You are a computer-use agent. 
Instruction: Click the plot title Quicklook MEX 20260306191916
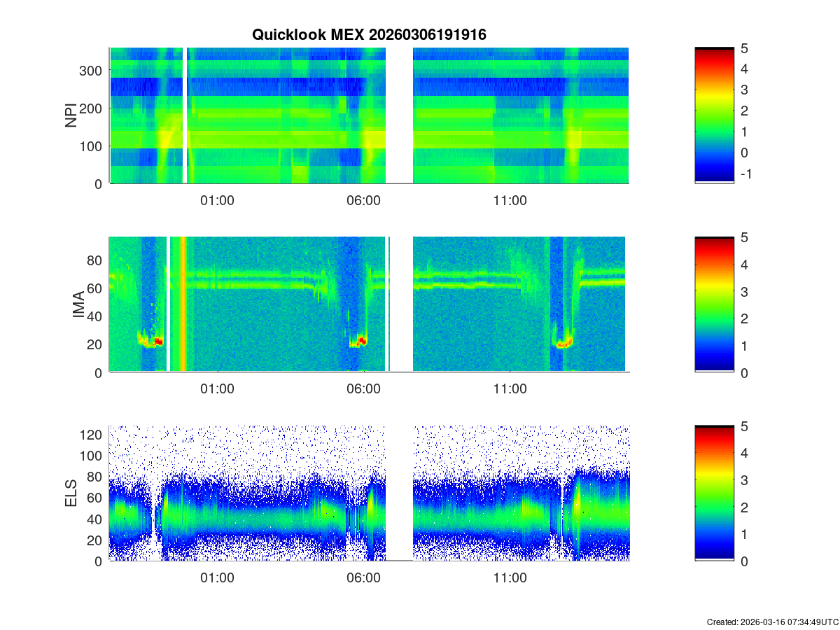point(369,35)
